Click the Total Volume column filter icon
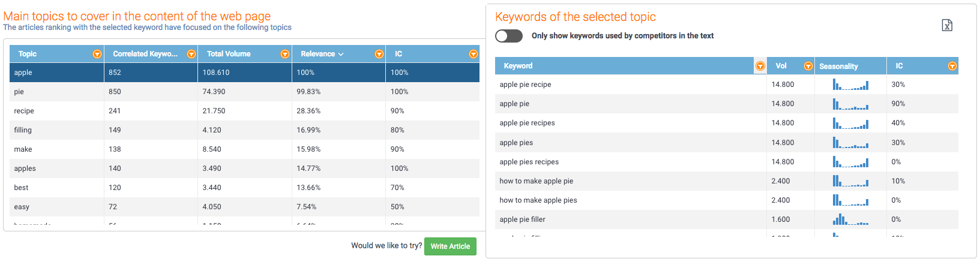The width and height of the screenshot is (980, 265). [x=285, y=54]
